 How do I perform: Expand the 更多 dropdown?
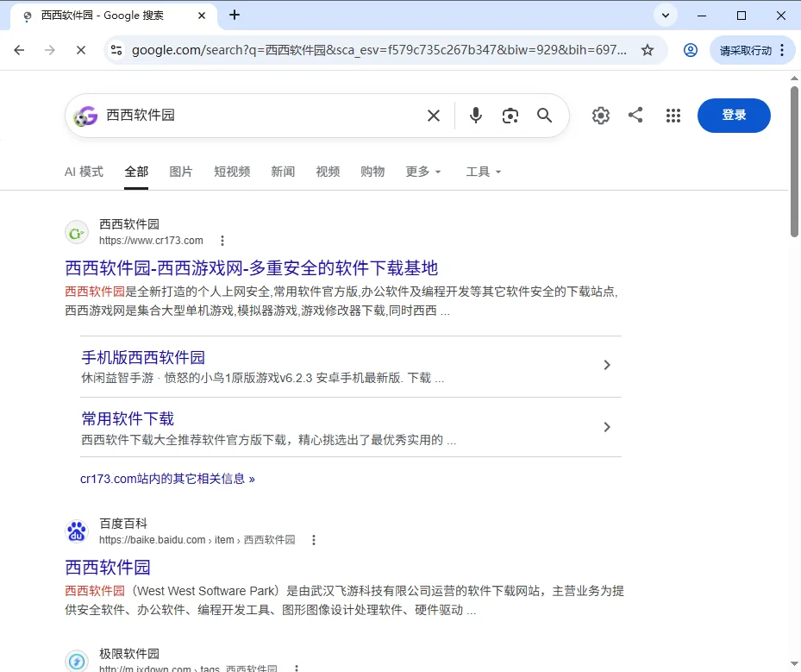point(423,172)
